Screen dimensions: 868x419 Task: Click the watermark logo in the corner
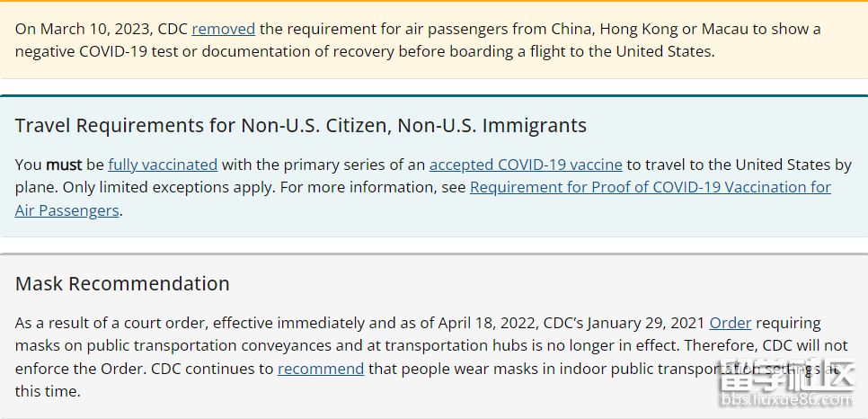[x=786, y=374]
